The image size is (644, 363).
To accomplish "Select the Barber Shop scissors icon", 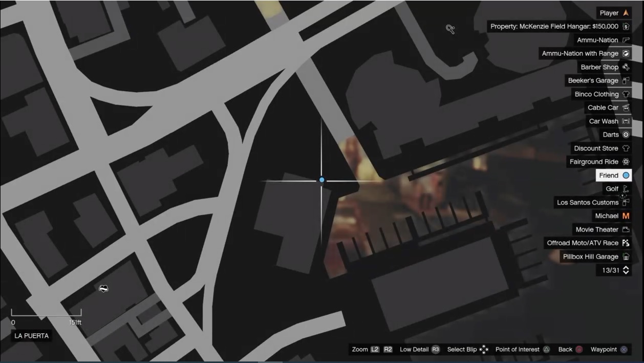I will click(x=626, y=67).
